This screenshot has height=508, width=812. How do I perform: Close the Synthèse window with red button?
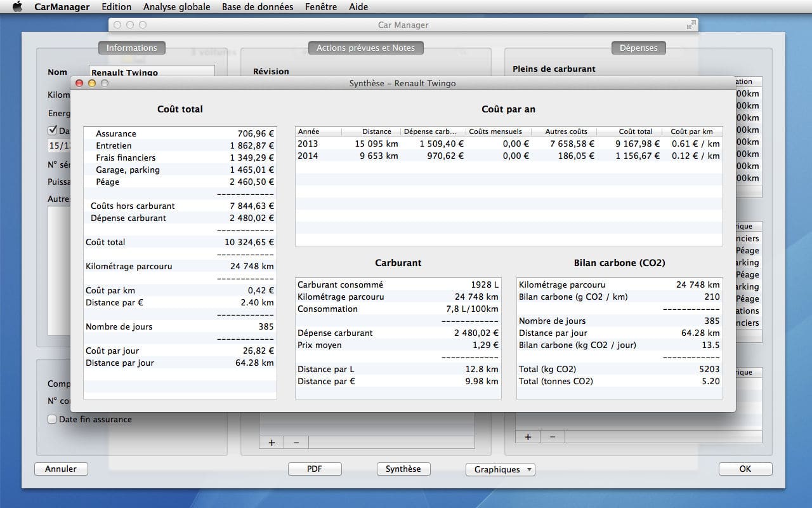pyautogui.click(x=79, y=83)
